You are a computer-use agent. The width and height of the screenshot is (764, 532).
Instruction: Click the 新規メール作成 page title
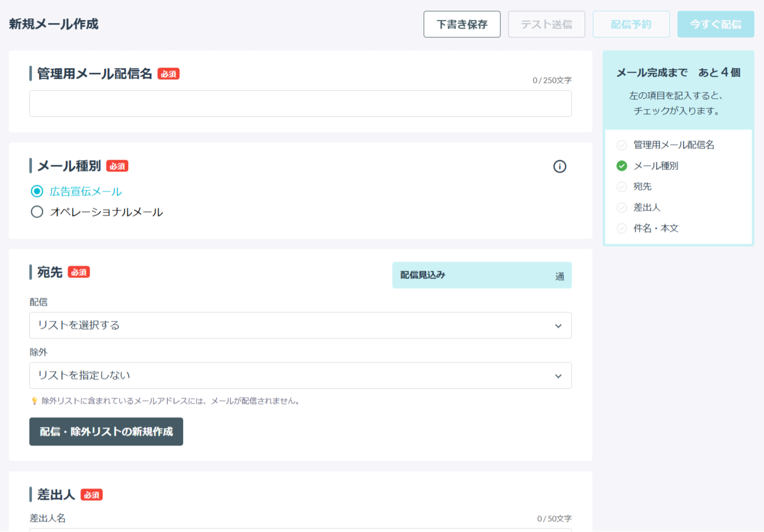(54, 24)
